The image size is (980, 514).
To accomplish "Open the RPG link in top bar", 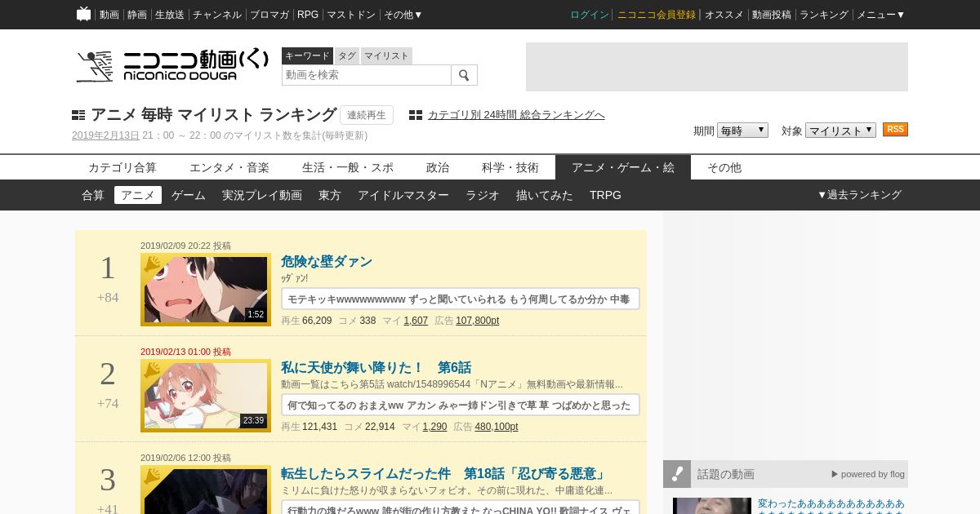I will pyautogui.click(x=308, y=15).
